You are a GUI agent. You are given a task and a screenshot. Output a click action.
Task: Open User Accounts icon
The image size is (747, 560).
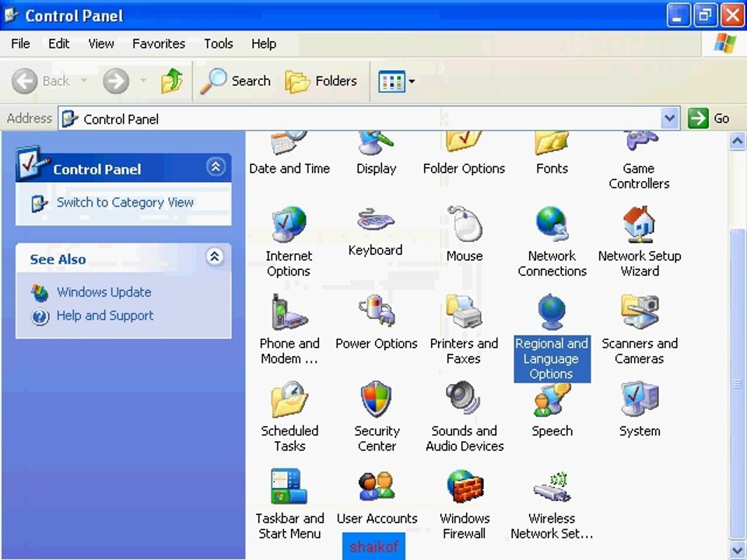pyautogui.click(x=377, y=486)
